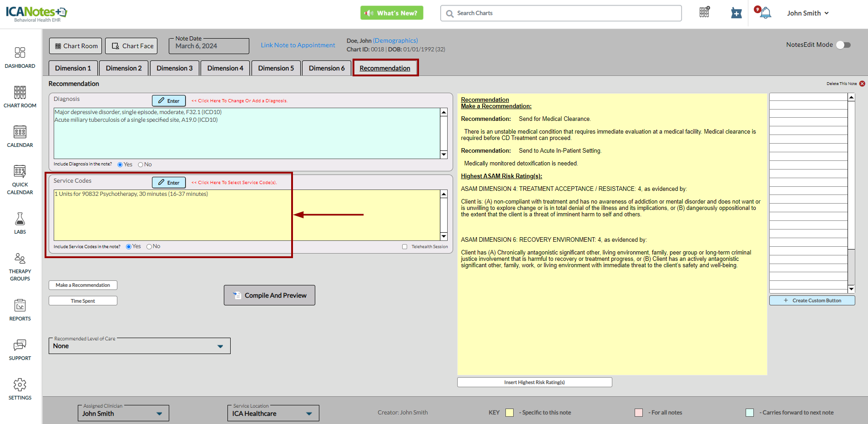Check the Telehealth Session checkbox

[x=404, y=247]
